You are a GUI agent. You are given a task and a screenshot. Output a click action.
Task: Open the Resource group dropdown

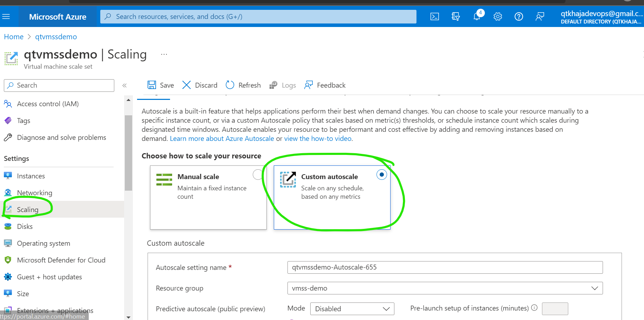click(445, 288)
